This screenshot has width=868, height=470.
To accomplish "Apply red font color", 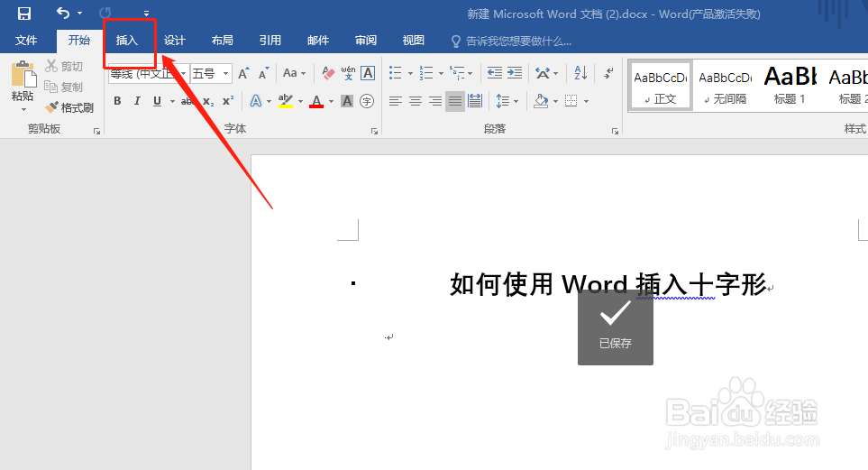I will click(x=316, y=101).
